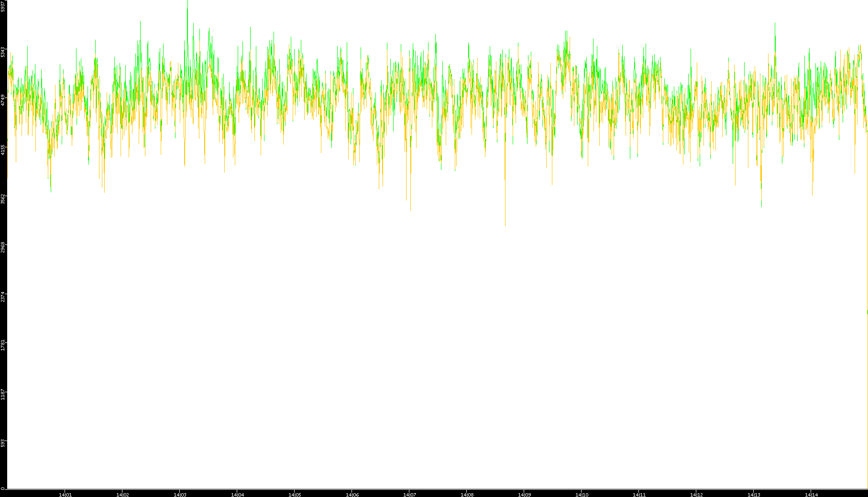Click the 4155 value on vertical axis
The image size is (868, 497).
3,150
